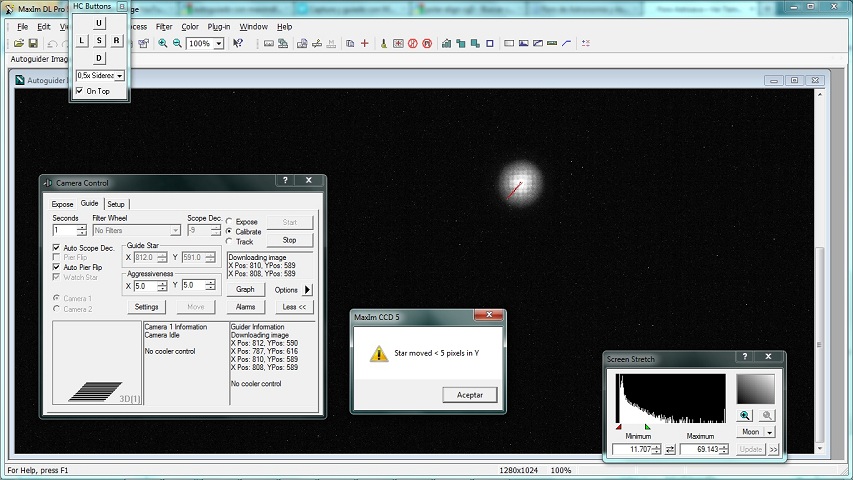Viewport: 853px width, 480px height.
Task: Open the Plug-in menu
Action: point(219,27)
